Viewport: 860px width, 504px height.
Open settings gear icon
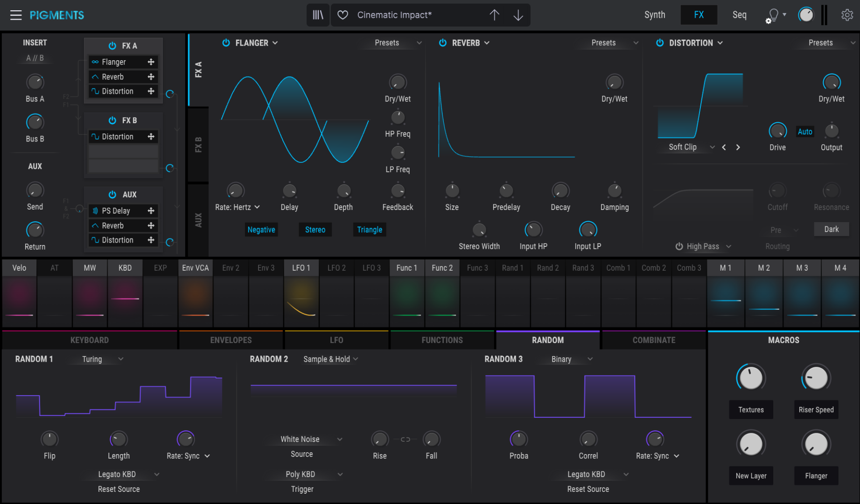(x=847, y=15)
